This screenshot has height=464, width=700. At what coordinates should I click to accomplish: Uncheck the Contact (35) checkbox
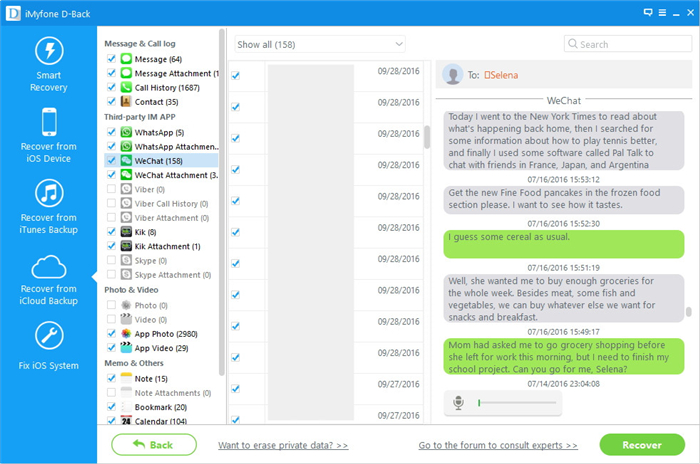(x=112, y=101)
